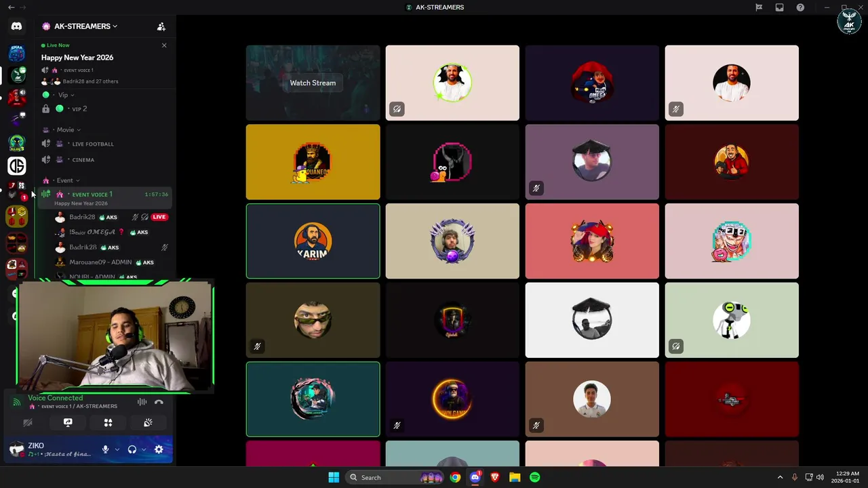The width and height of the screenshot is (868, 488).
Task: Open microphone input options chevron
Action: [x=117, y=449]
